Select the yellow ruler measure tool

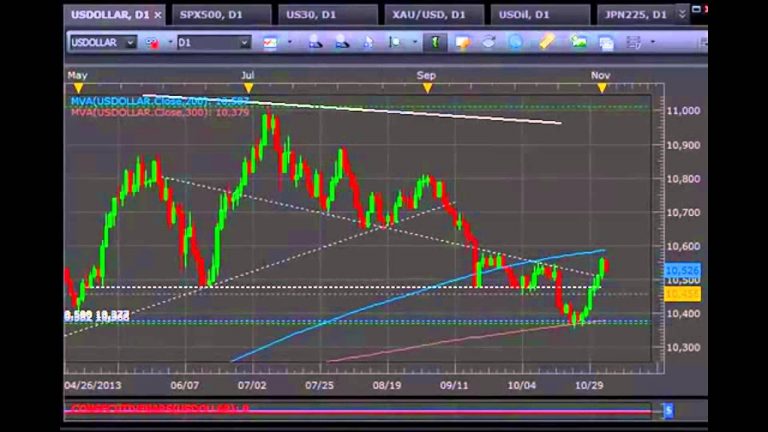click(x=546, y=43)
